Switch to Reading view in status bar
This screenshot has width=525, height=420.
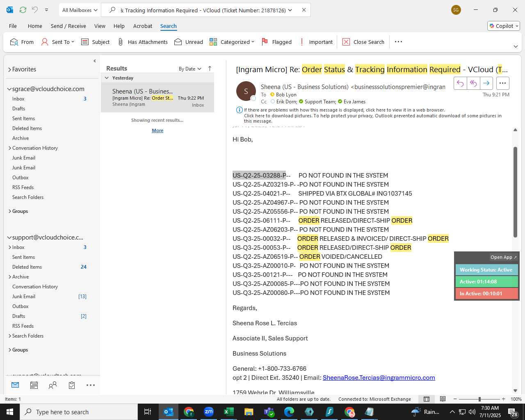[443, 399]
